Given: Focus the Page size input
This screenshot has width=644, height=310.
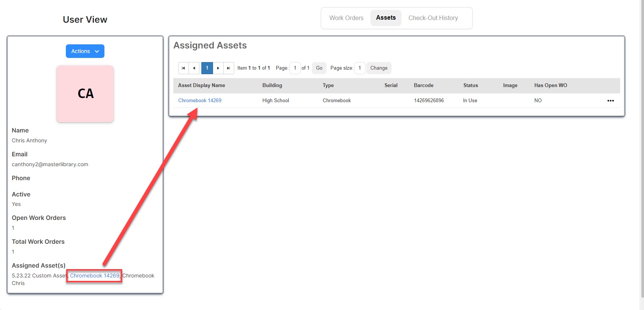Looking at the screenshot, I should 359,68.
